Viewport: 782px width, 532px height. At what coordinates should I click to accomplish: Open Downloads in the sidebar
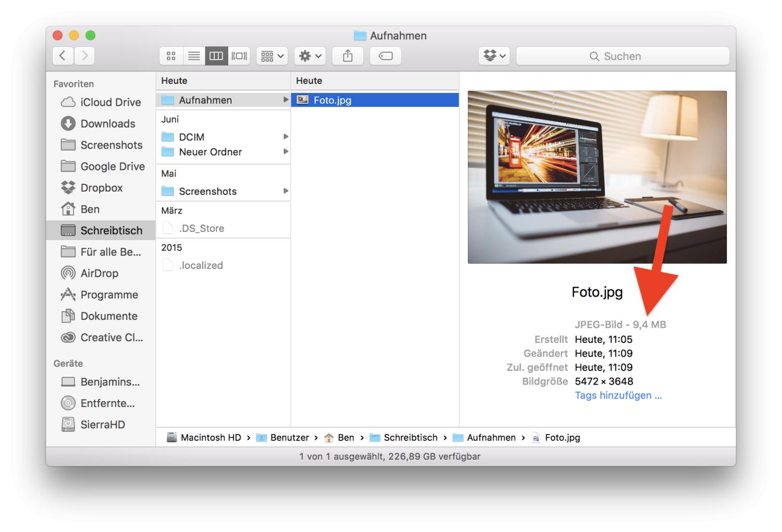tap(101, 123)
